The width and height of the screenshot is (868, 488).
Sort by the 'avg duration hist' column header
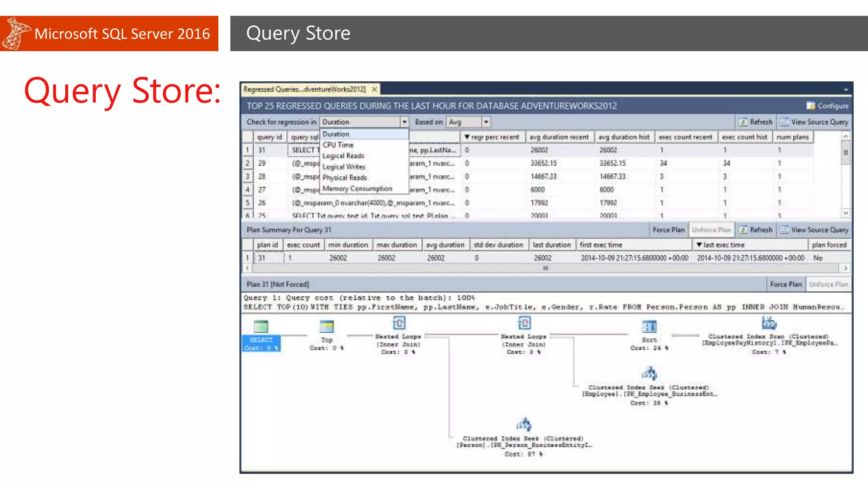click(624, 137)
